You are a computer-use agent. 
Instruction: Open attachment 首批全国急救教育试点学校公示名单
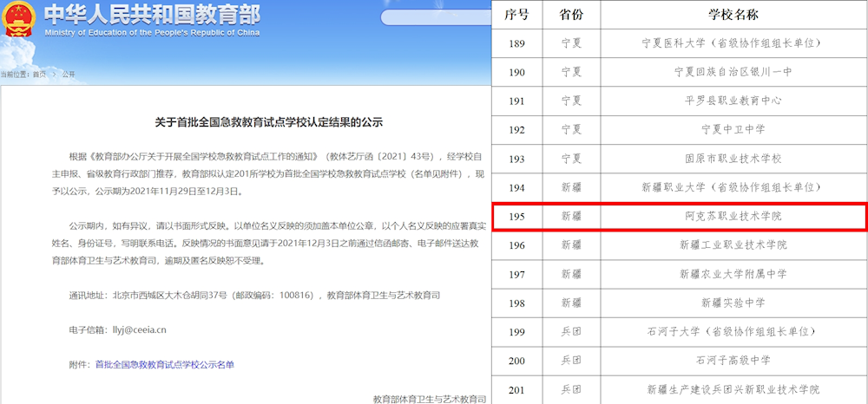click(x=165, y=365)
